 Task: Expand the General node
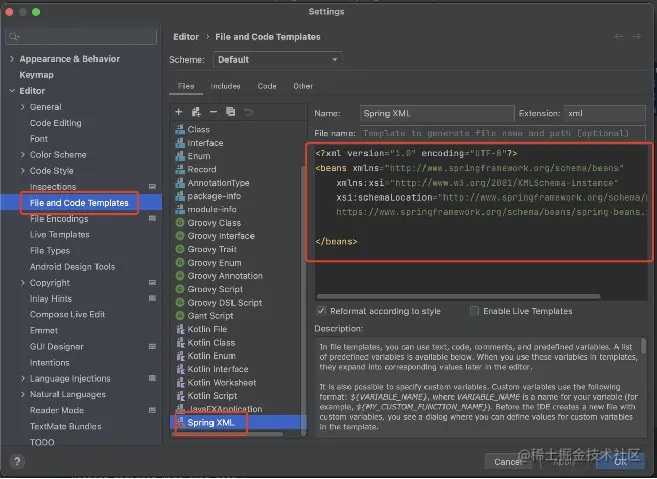coord(23,107)
